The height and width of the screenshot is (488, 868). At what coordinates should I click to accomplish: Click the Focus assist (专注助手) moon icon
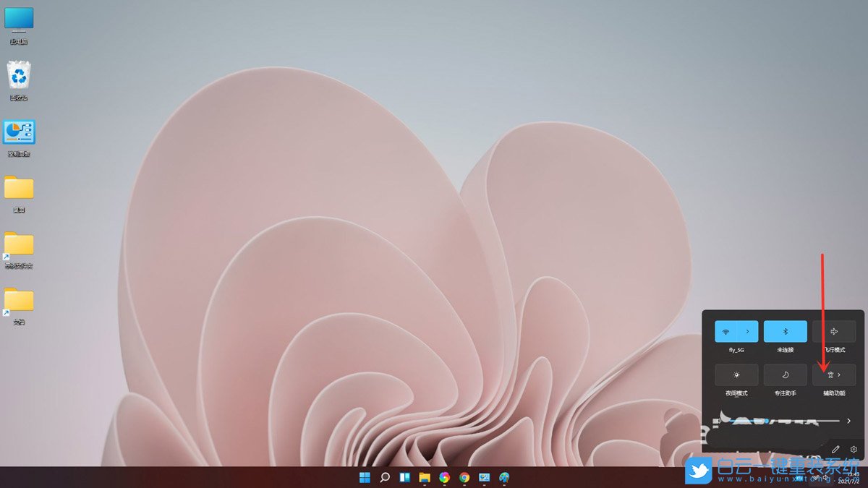785,374
